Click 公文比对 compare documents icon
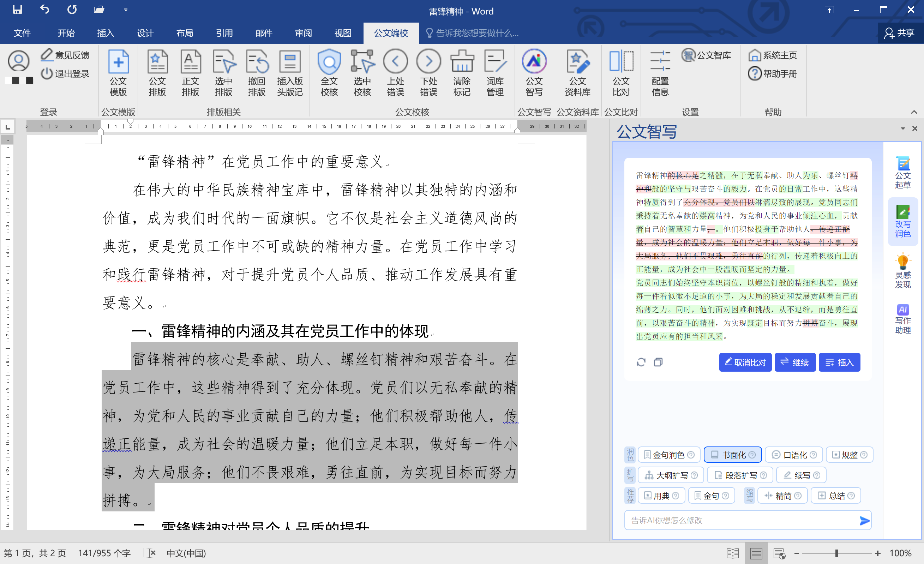This screenshot has width=924, height=564. coord(621,73)
